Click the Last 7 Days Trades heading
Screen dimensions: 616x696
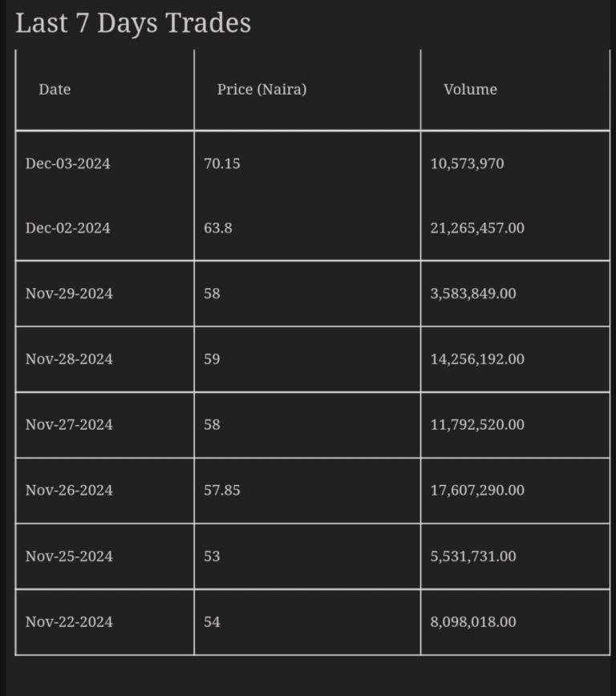[133, 23]
